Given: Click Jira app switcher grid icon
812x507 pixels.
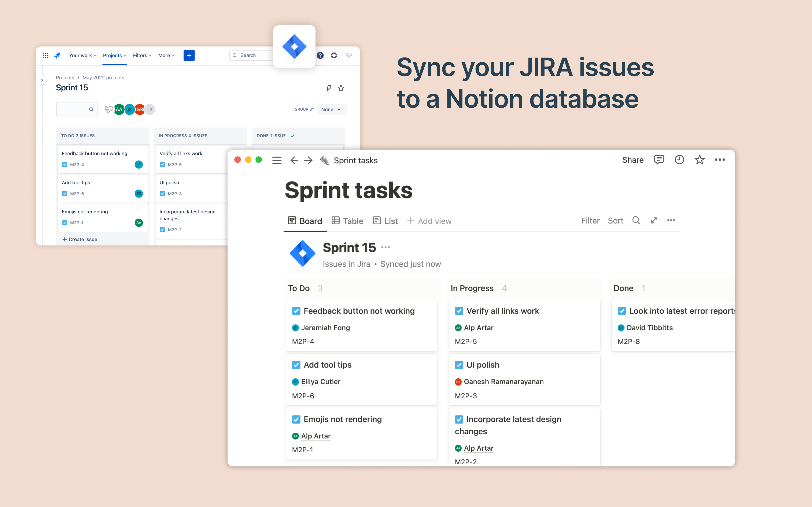Looking at the screenshot, I should [x=46, y=55].
